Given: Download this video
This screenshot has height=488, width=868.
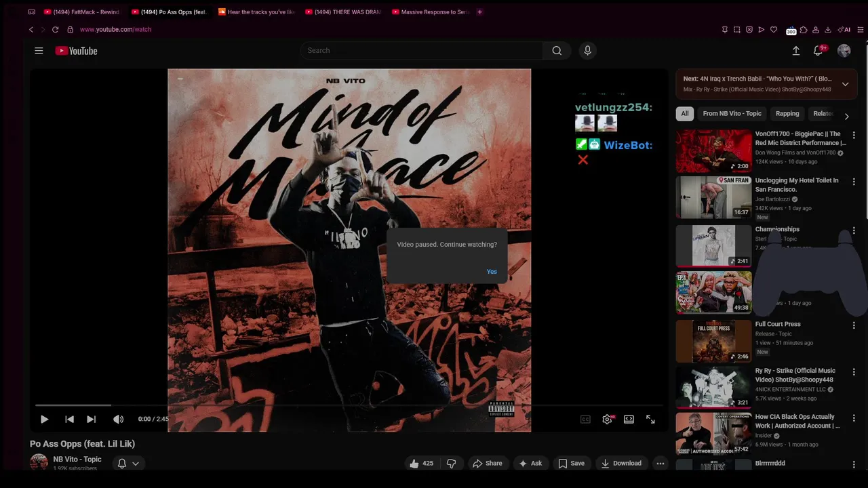Looking at the screenshot, I should pos(621,464).
